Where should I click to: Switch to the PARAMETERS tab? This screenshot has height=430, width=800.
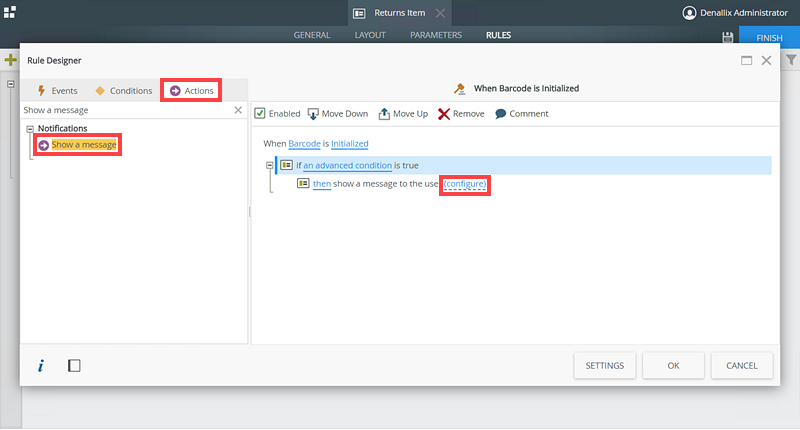(436, 35)
